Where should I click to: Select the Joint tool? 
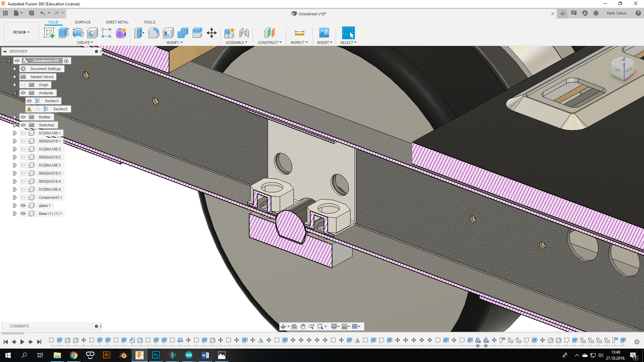pos(244,33)
